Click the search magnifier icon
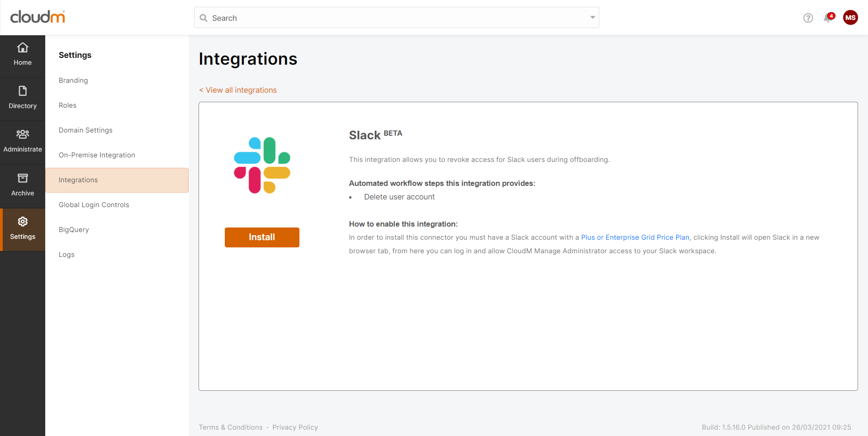This screenshot has height=436, width=868. click(204, 18)
